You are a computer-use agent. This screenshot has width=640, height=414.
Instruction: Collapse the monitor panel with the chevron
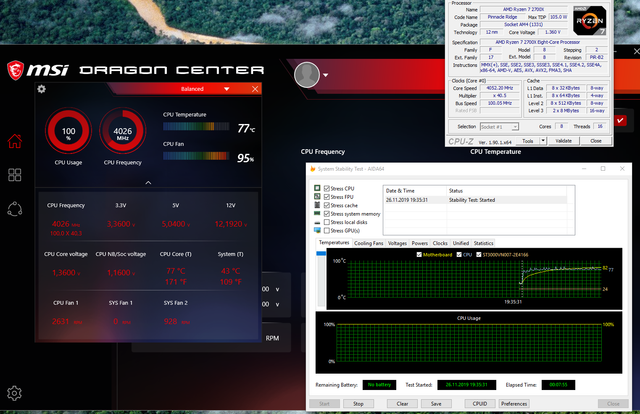click(148, 183)
